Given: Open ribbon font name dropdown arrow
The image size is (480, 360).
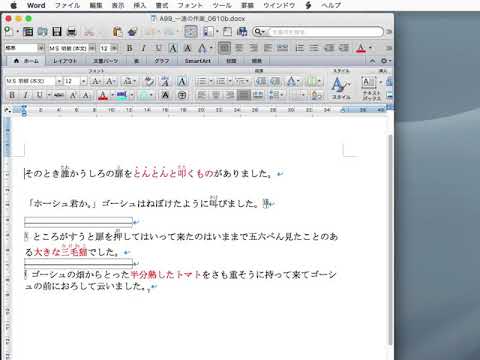Looking at the screenshot, I should click(x=59, y=81).
